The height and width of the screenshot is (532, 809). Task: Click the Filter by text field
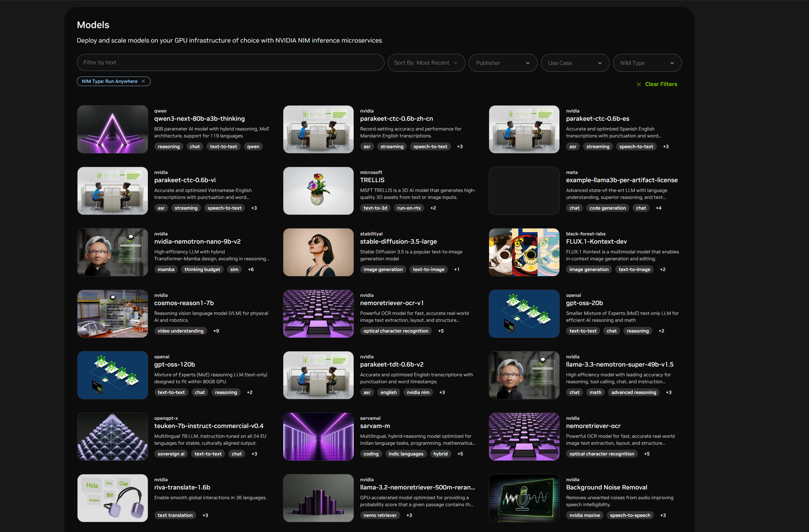(x=230, y=62)
